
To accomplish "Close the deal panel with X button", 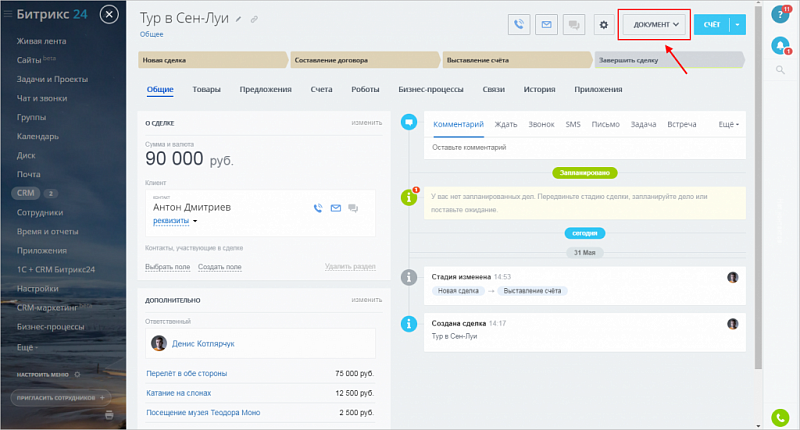I will [x=110, y=15].
